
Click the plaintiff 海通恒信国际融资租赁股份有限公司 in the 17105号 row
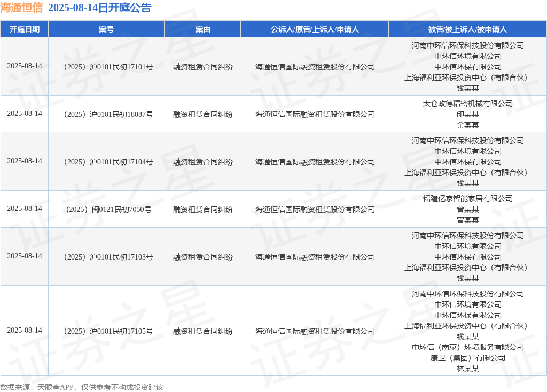coord(315,331)
